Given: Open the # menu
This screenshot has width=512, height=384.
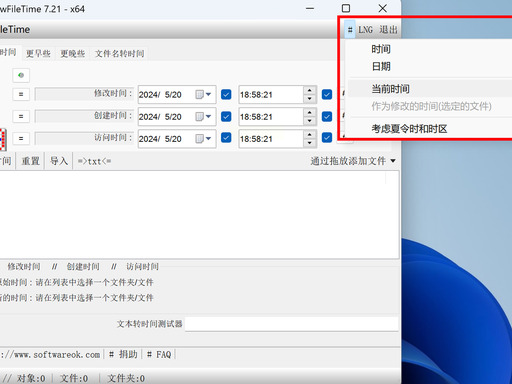Looking at the screenshot, I should [350, 30].
